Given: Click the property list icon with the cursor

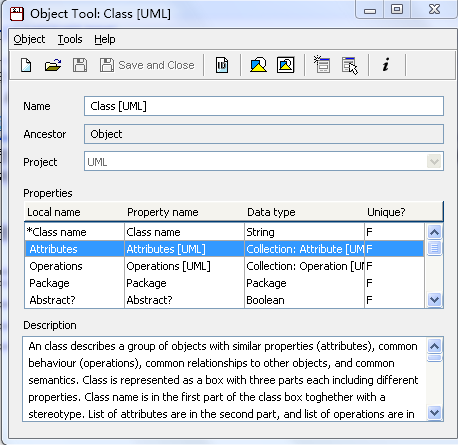Looking at the screenshot, I should (x=350, y=65).
